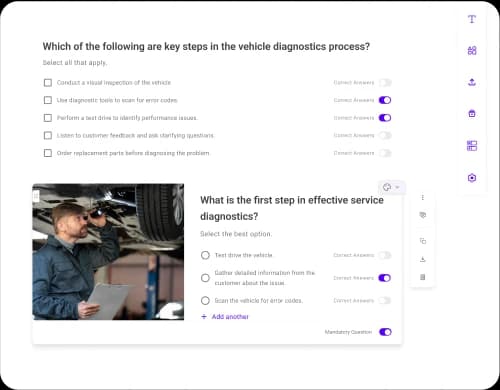This screenshot has width=500, height=390.
Task: Delete the question with the trash icon
Action: tap(423, 277)
